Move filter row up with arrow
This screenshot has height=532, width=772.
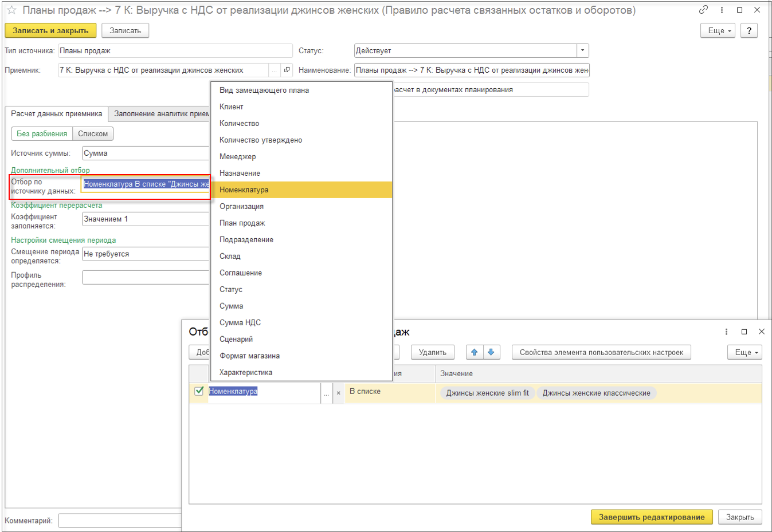pyautogui.click(x=475, y=352)
